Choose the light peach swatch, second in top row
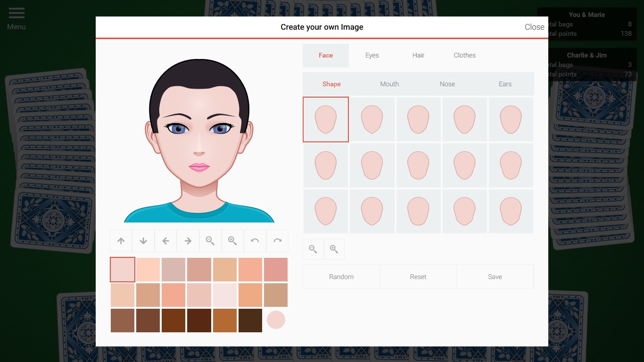 pyautogui.click(x=148, y=270)
